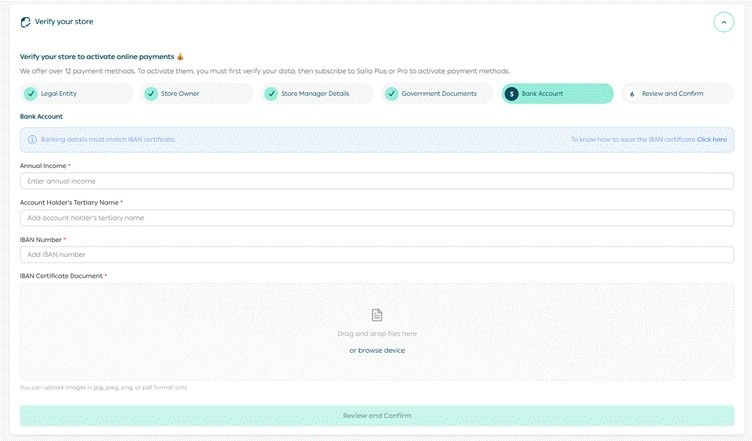This screenshot has height=441, width=752.
Task: Collapse the Verify your store panel
Action: pyautogui.click(x=723, y=22)
